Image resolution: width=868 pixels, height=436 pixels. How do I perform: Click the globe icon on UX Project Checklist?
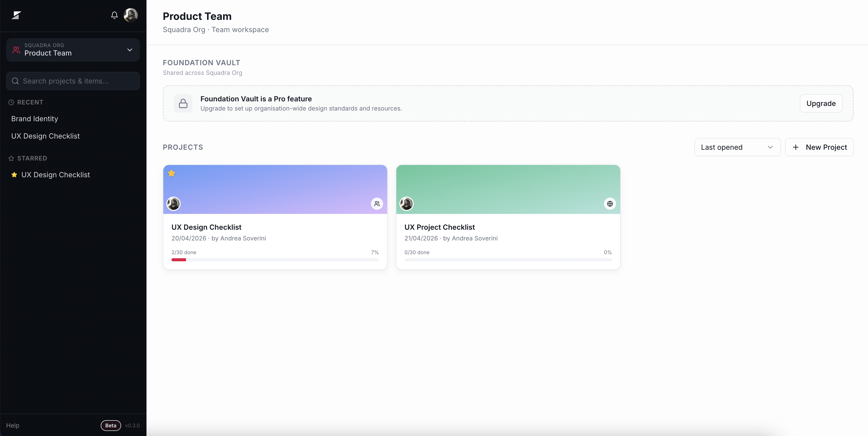(x=610, y=204)
